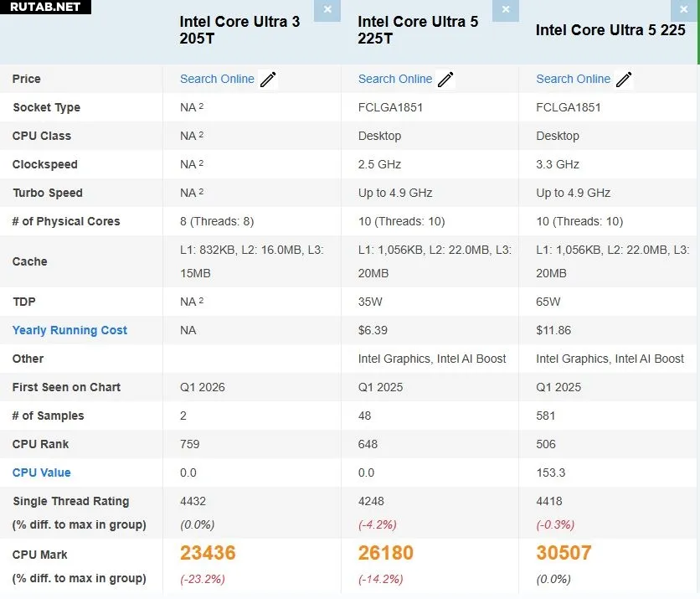Select the Intel Core Ultra 3 205T heading
This screenshot has height=599, width=700.
239,30
